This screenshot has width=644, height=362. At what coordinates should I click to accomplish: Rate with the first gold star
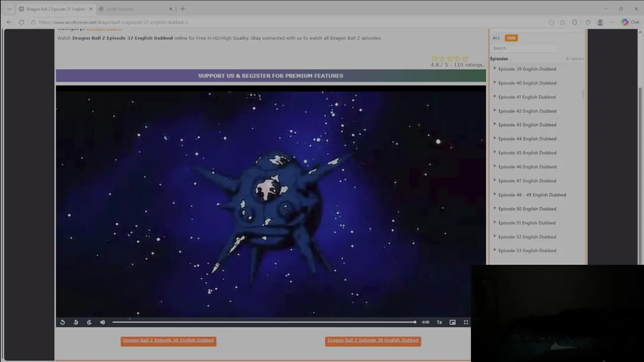[435, 58]
